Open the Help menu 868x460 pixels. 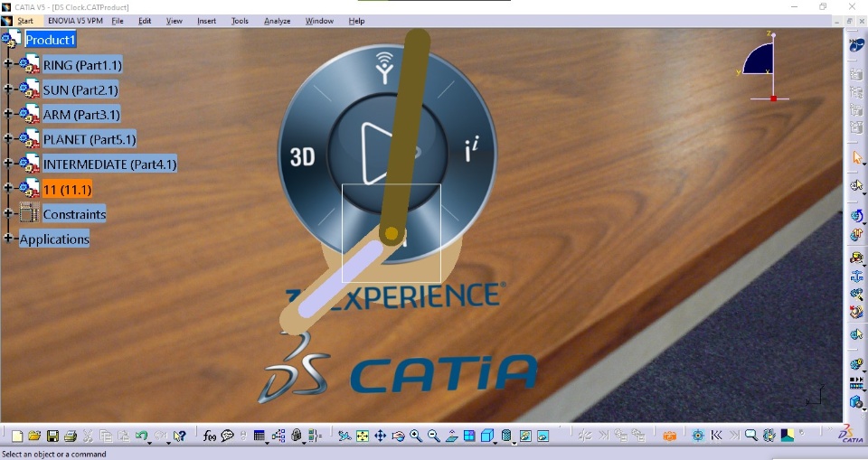click(x=356, y=21)
